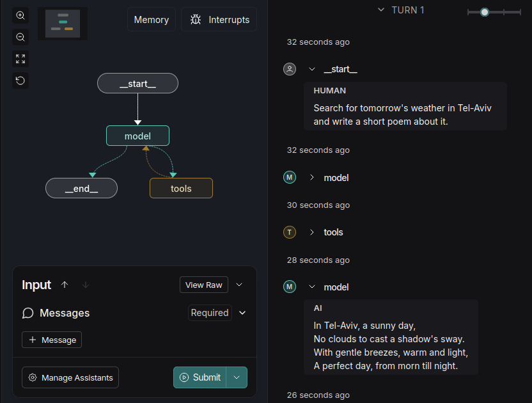
Task: Adjust the detail level slider handle
Action: (x=485, y=12)
